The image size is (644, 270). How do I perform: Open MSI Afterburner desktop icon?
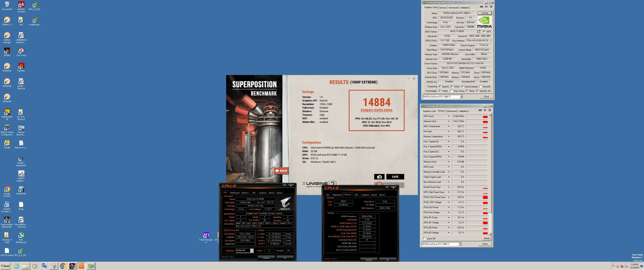tap(21, 238)
